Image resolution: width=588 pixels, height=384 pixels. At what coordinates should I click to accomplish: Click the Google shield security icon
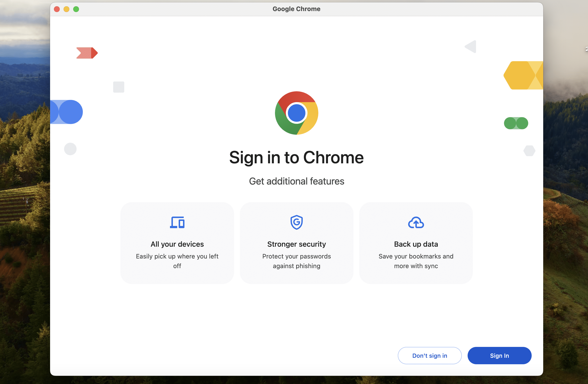(296, 222)
